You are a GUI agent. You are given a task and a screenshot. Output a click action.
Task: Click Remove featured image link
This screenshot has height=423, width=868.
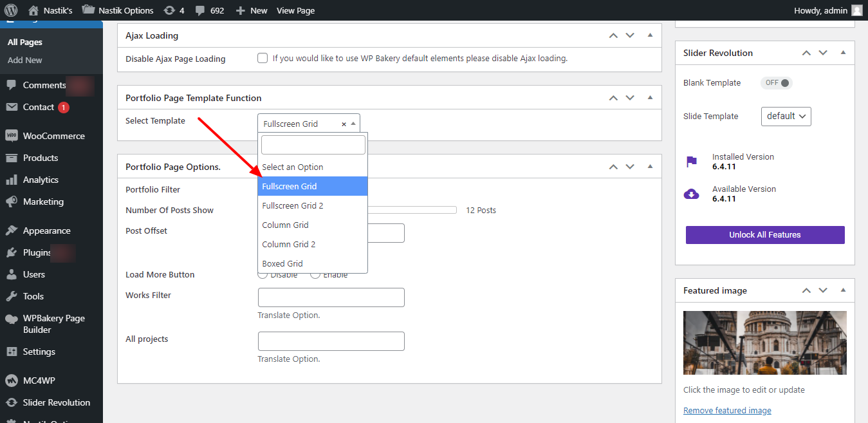tap(727, 410)
